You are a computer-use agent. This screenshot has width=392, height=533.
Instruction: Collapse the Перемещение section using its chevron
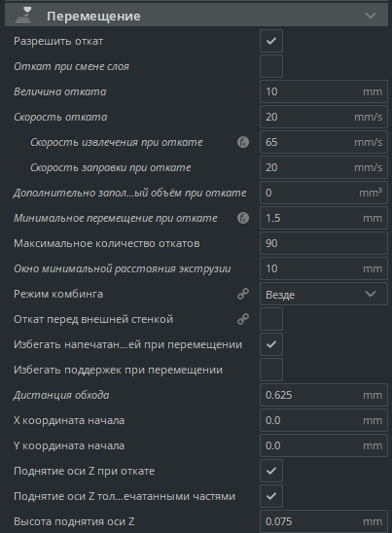[371, 16]
